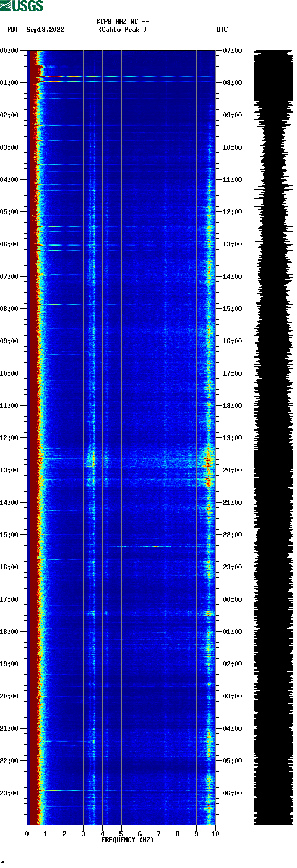The height and width of the screenshot is (868, 297).
Task: Click the 17:00 PDT time label
Action: point(9,599)
